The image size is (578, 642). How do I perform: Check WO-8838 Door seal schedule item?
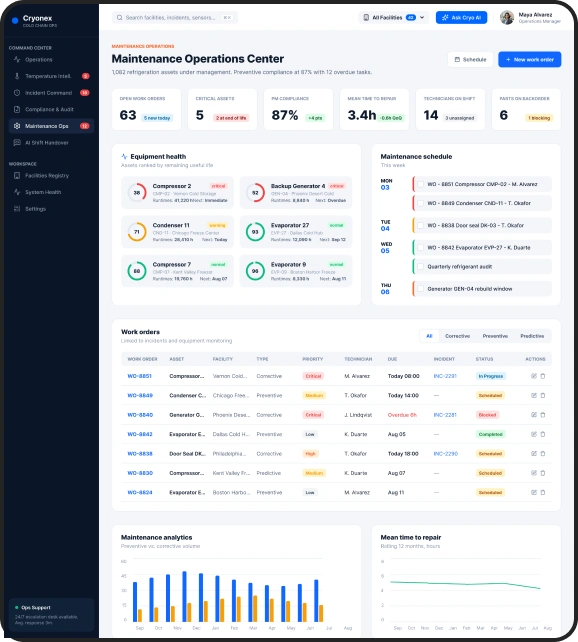pyautogui.click(x=420, y=225)
